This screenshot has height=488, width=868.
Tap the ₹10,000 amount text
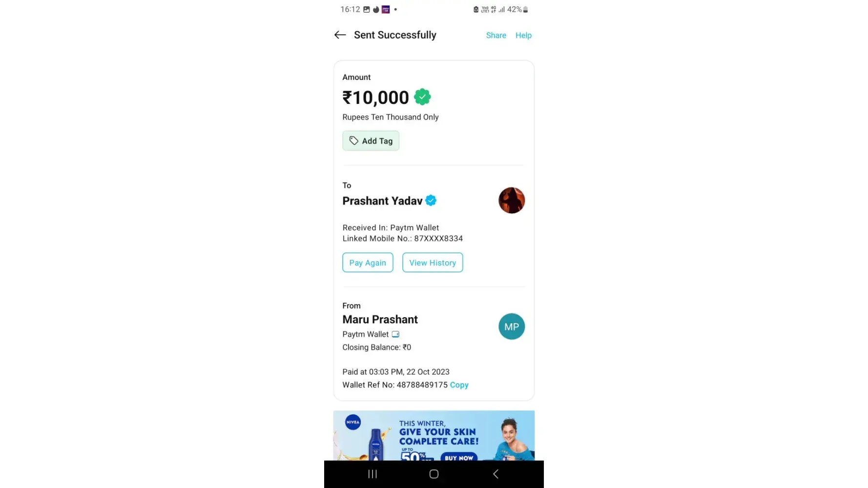coord(375,98)
